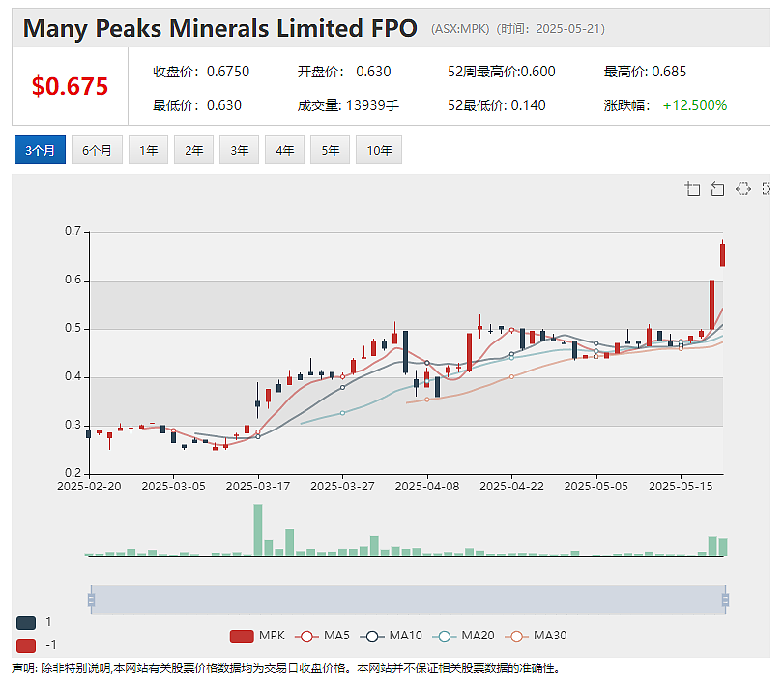Click the ASX:MPK ticker code text
Image resolution: width=784 pixels, height=682 pixels.
460,29
